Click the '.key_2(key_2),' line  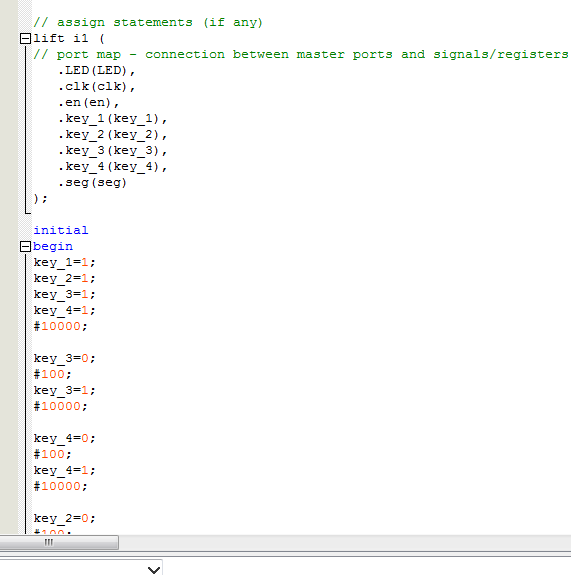coord(113,135)
